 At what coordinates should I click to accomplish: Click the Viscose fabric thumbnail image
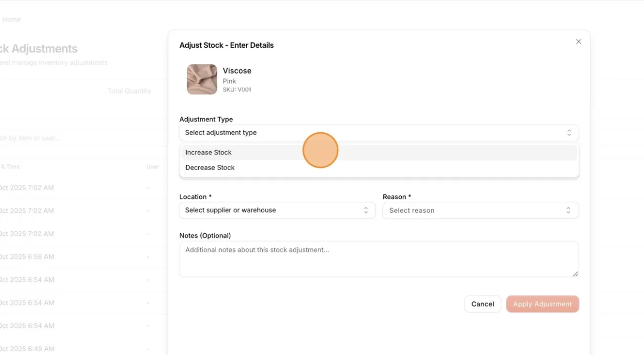(x=202, y=79)
